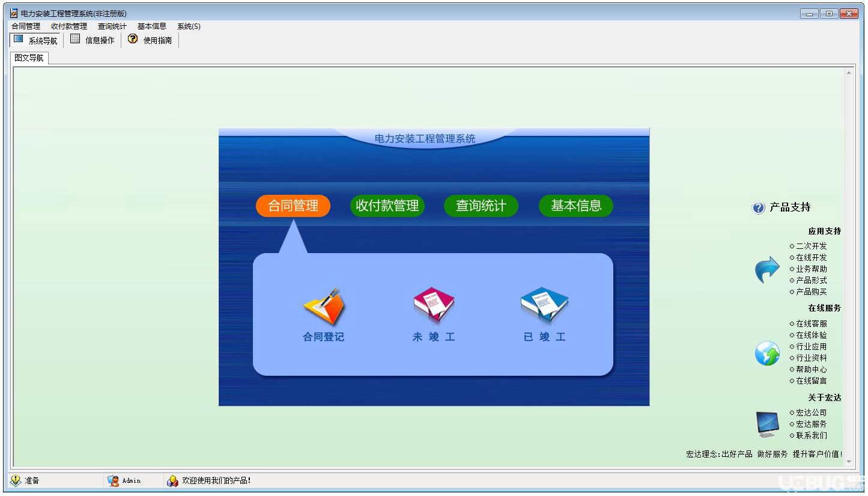
Task: Click the 已竣工 label text
Action: click(x=544, y=337)
